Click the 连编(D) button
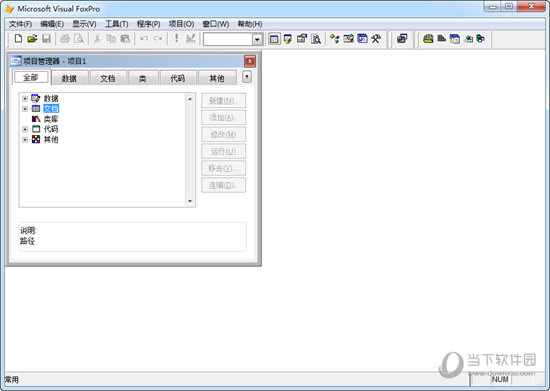Viewport: 550px width, 391px height. pyautogui.click(x=223, y=185)
